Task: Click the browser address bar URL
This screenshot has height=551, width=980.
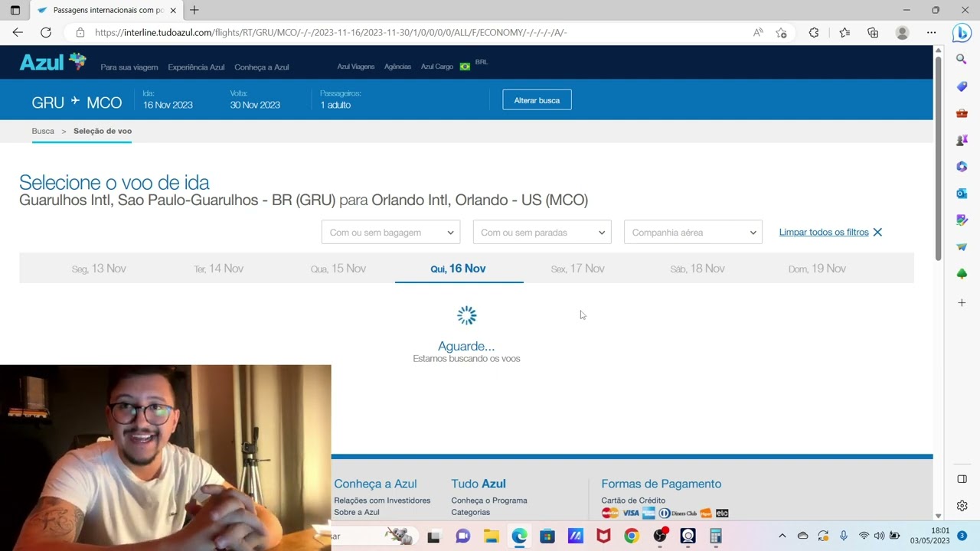Action: pos(331,32)
